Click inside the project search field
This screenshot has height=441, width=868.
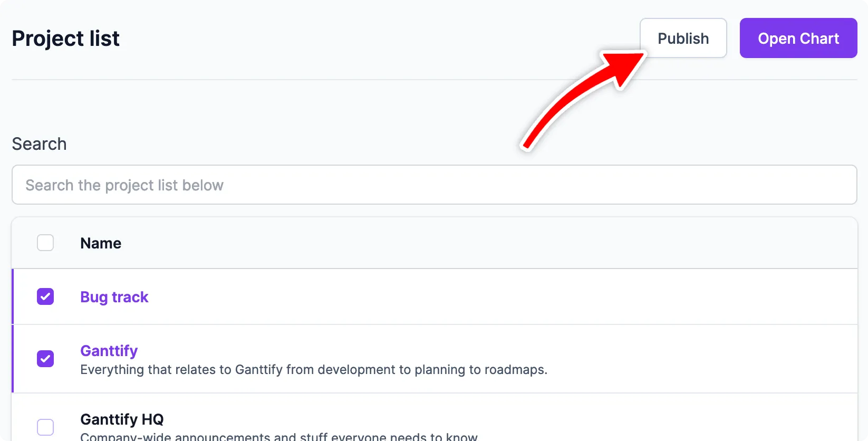coord(435,185)
